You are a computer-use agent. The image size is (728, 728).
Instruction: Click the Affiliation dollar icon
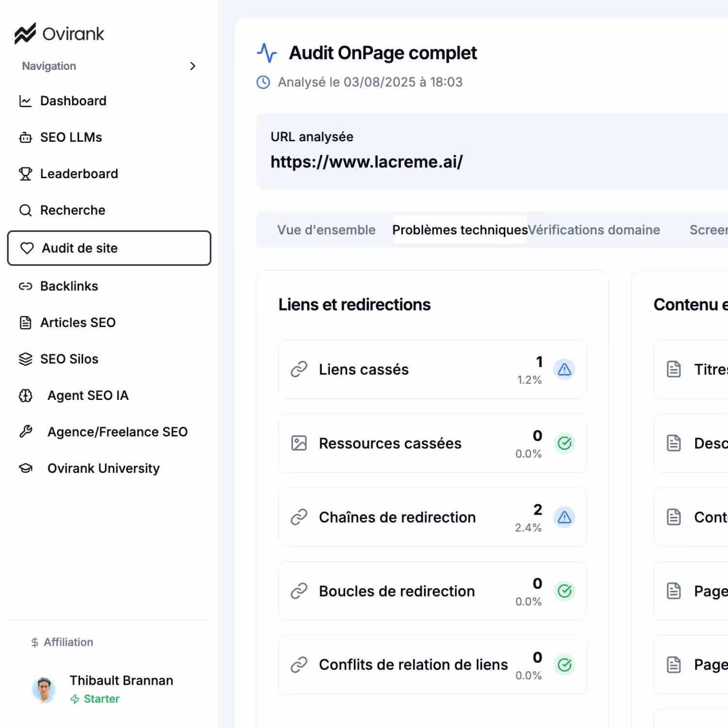point(34,643)
